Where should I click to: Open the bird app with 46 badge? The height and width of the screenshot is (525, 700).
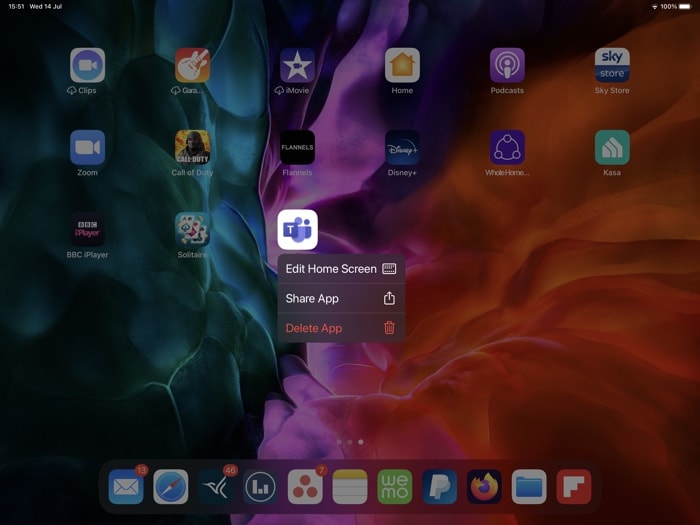tap(216, 487)
